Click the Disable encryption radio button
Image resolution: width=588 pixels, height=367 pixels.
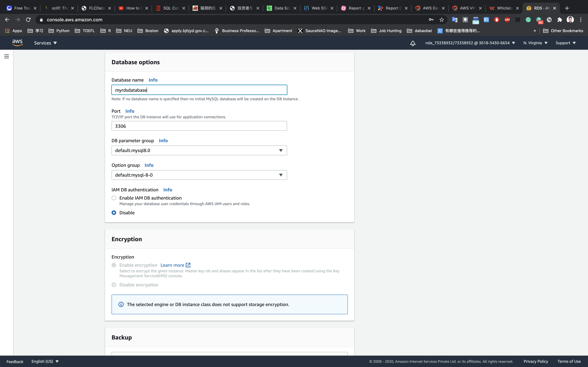tap(114, 285)
